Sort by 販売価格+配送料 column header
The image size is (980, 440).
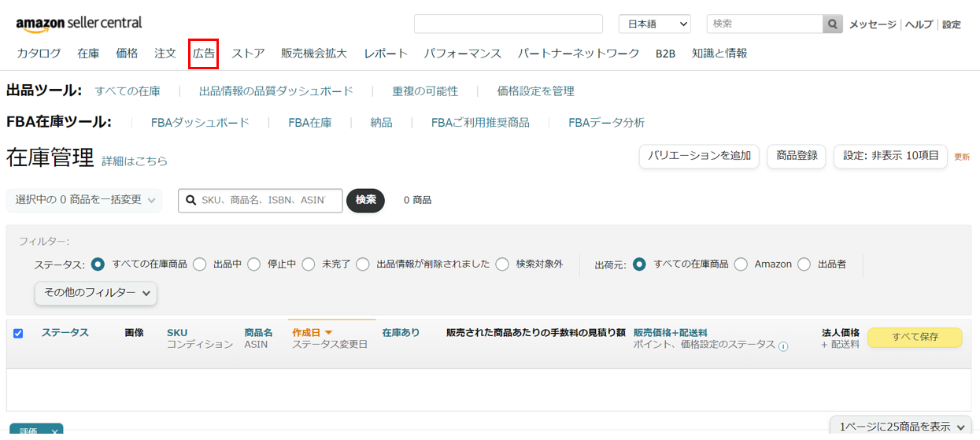670,333
